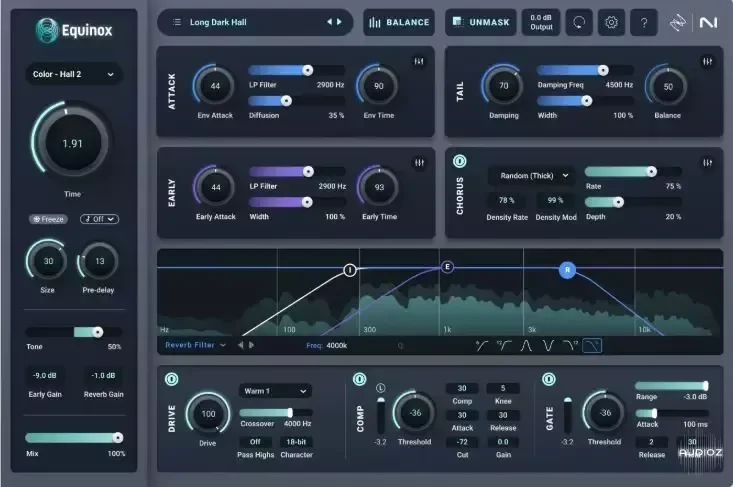This screenshot has width=733, height=487.
Task: Open Tail module advanced settings icon
Action: 707,61
